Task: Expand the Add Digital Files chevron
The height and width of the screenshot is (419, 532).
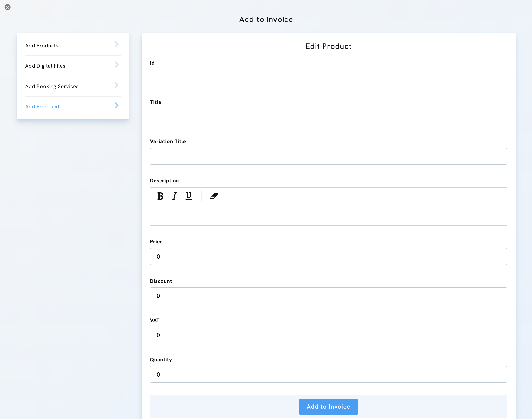Action: (x=116, y=65)
